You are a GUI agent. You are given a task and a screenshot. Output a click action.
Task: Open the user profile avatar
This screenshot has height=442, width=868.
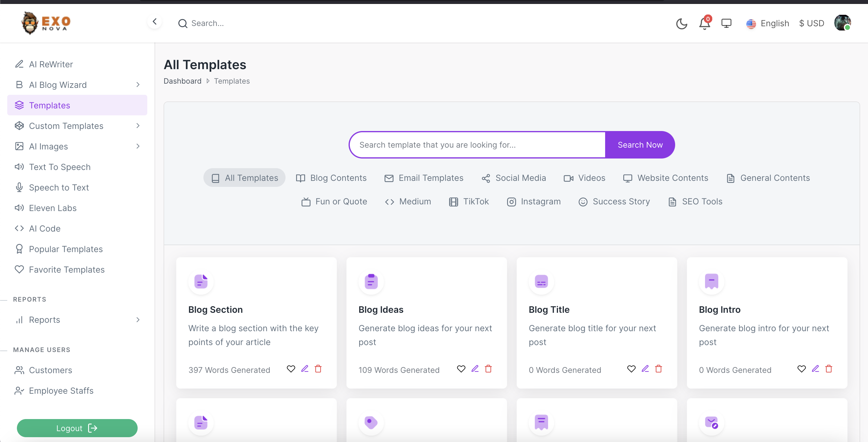[842, 23]
